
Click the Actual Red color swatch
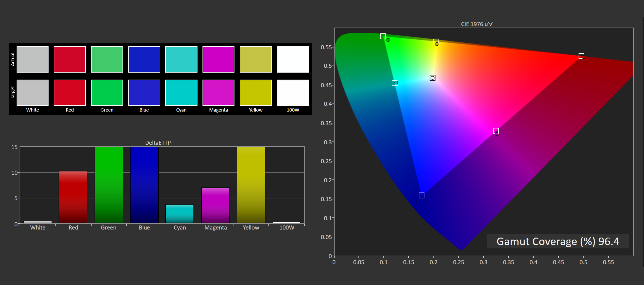pyautogui.click(x=70, y=59)
